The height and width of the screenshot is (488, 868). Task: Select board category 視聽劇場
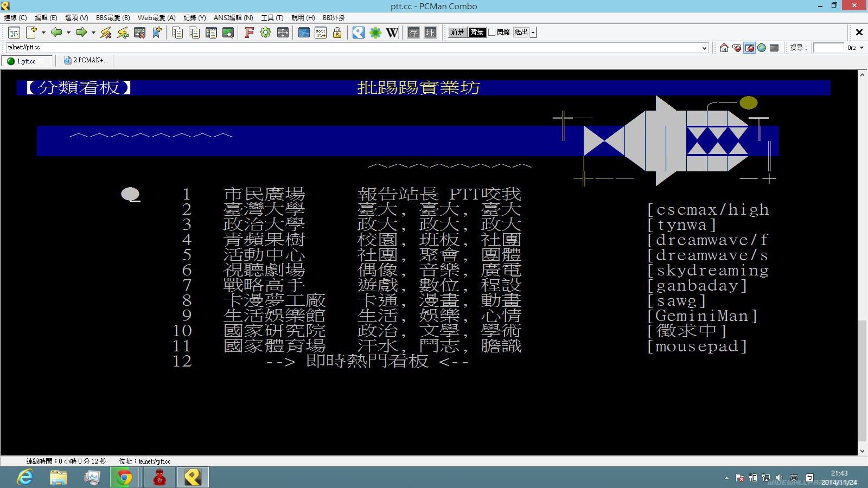(x=264, y=270)
